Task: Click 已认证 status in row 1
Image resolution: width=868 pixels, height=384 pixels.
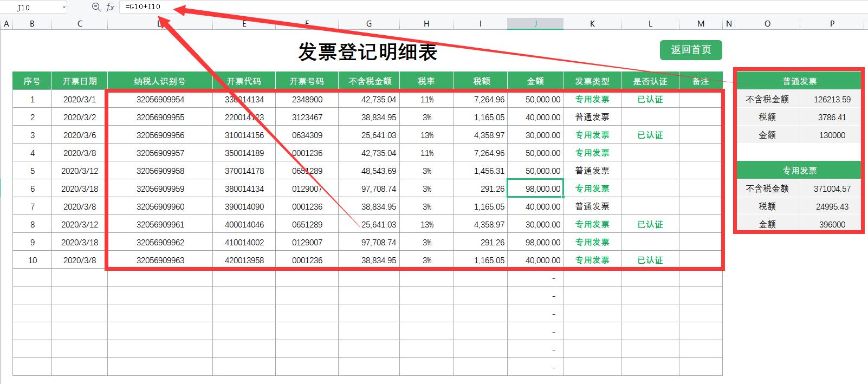Action: pyautogui.click(x=650, y=99)
